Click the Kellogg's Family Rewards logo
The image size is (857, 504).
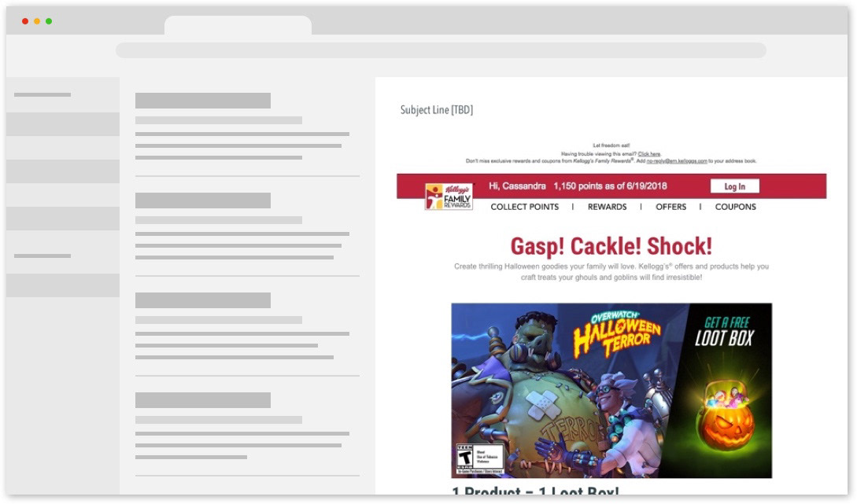tap(449, 197)
